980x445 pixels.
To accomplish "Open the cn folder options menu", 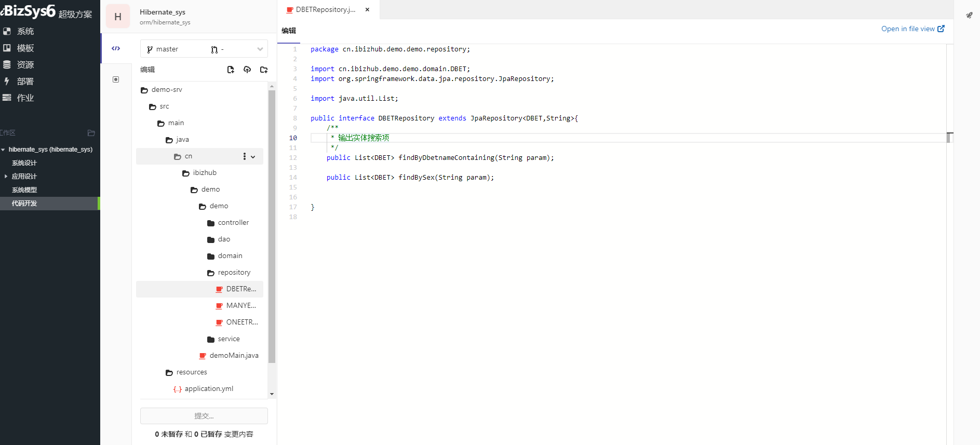I will [x=245, y=156].
